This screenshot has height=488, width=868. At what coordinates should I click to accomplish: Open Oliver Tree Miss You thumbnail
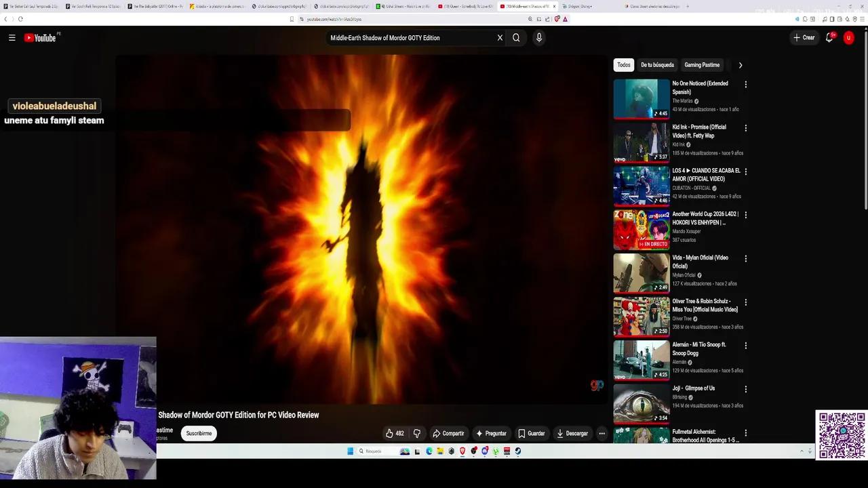tap(642, 316)
